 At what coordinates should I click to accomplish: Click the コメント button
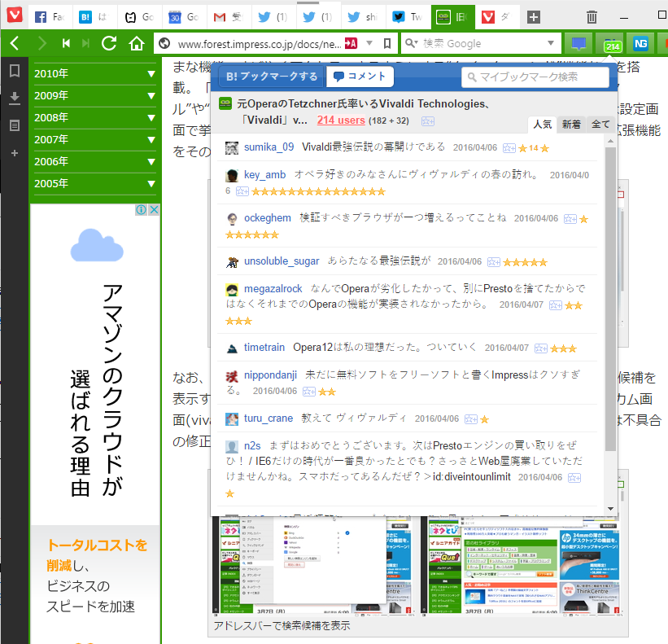coord(360,77)
